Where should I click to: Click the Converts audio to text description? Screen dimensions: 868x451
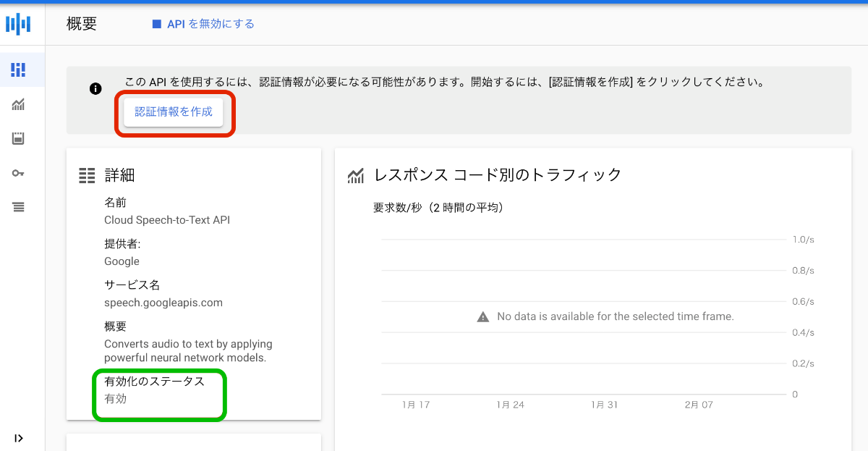[x=189, y=350]
